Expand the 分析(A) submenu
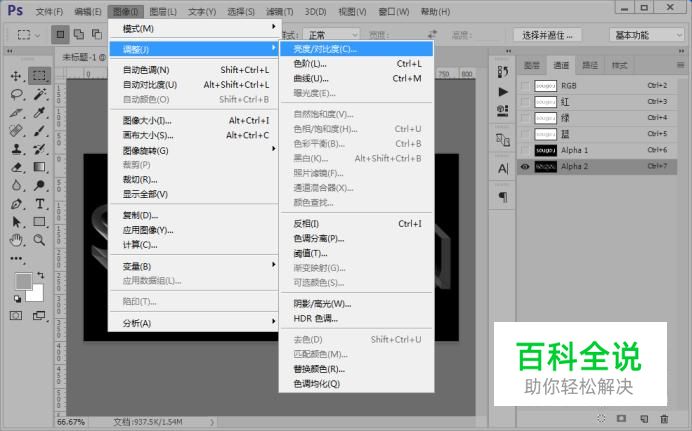 pos(194,323)
